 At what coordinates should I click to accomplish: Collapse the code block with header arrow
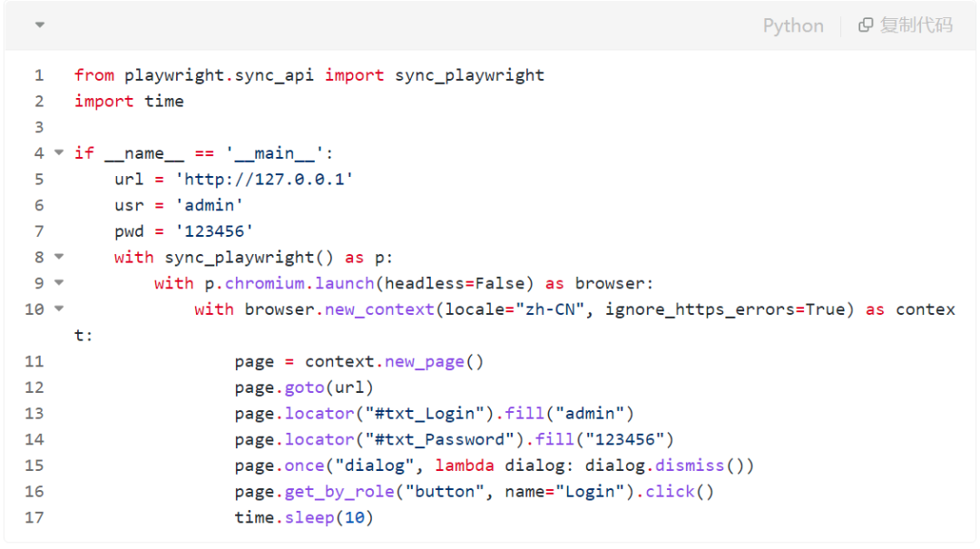click(39, 25)
